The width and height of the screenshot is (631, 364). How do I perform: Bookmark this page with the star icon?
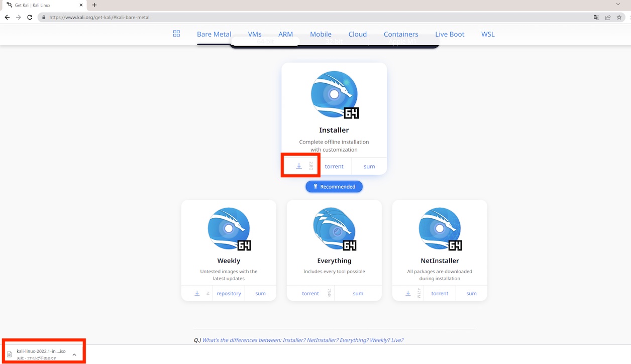click(619, 17)
